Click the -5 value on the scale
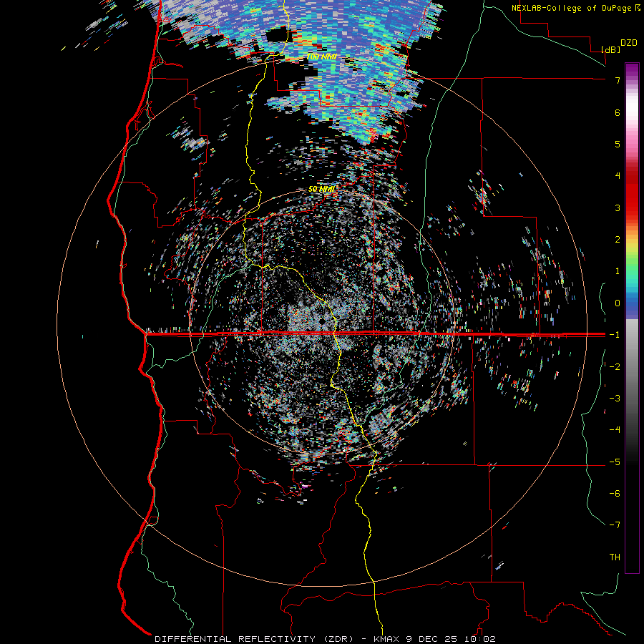644x644 pixels. point(615,462)
